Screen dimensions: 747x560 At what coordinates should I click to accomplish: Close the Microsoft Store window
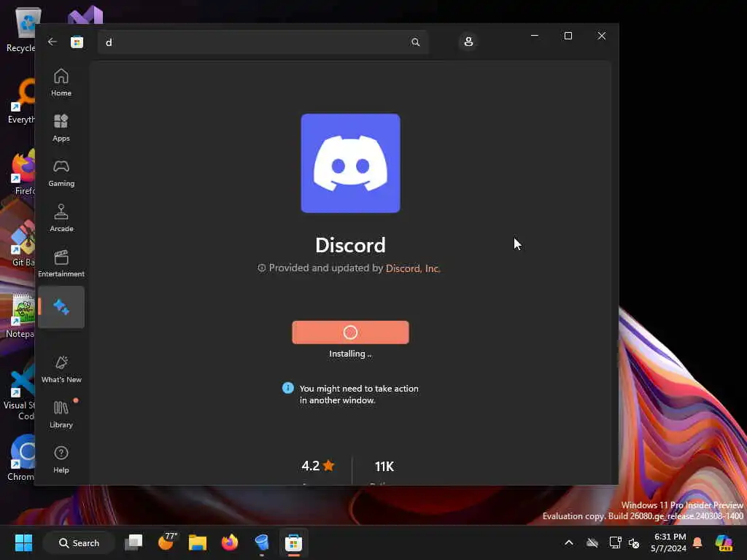[x=602, y=36]
